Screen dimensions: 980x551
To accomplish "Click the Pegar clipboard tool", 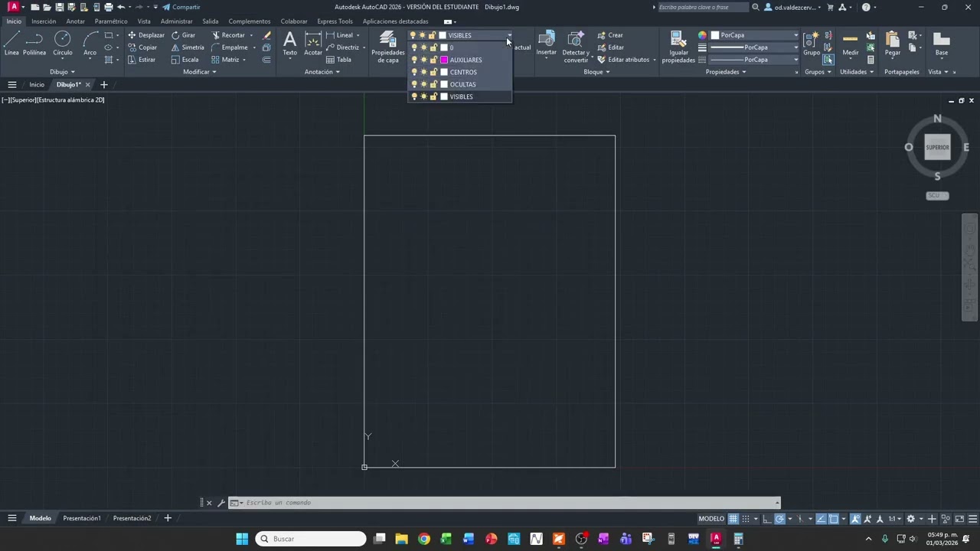I will pyautogui.click(x=893, y=44).
